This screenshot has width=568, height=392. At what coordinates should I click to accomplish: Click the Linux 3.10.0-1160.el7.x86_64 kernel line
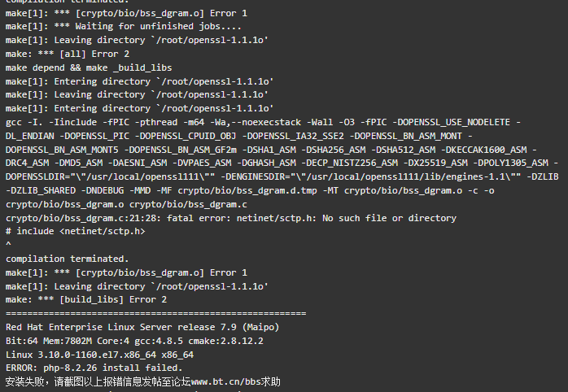(99, 355)
